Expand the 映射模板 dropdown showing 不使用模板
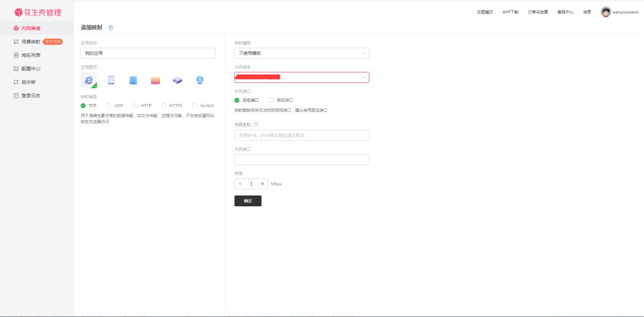 click(x=301, y=53)
